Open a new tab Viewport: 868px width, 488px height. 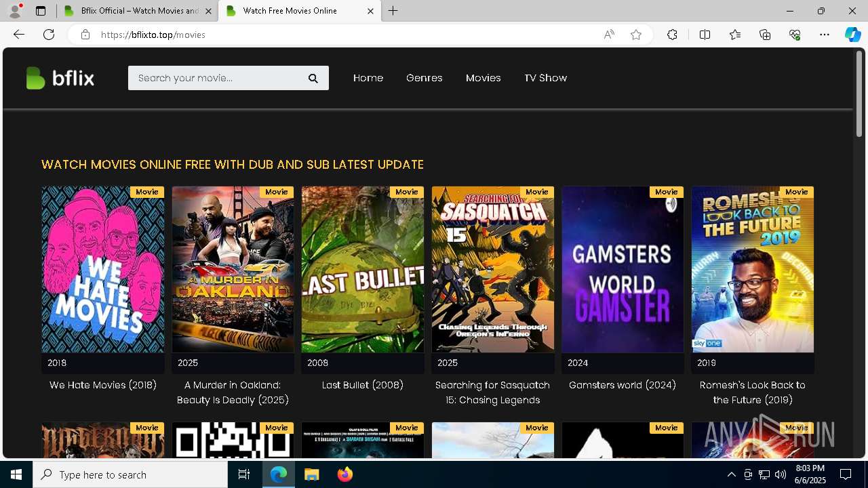(393, 11)
